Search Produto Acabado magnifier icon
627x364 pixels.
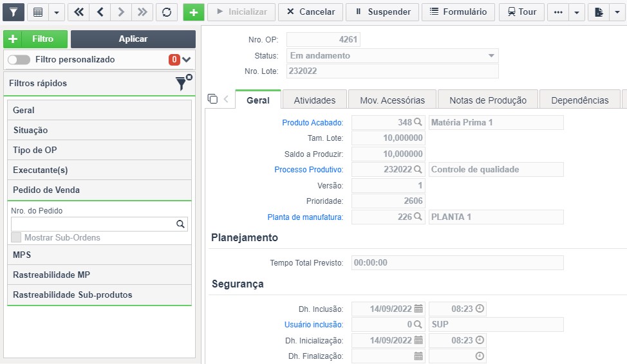(x=418, y=122)
